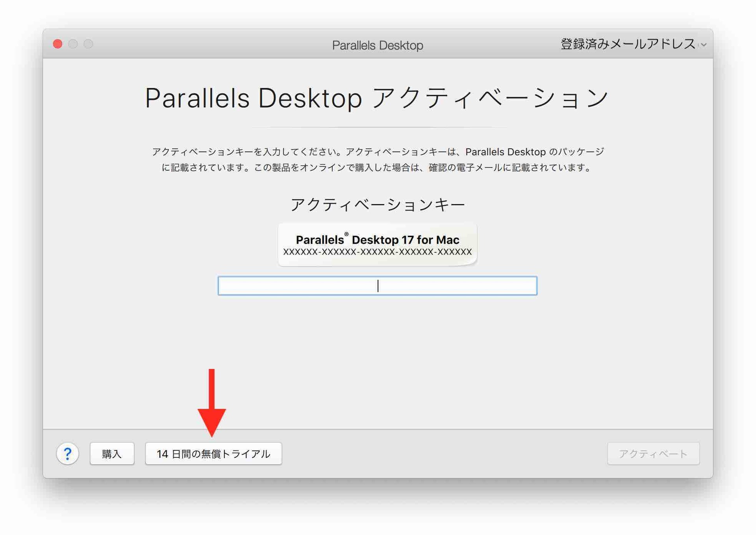This screenshot has height=535, width=756.
Task: Click the Parallels Desktop アクティベーション heading
Action: (x=377, y=98)
